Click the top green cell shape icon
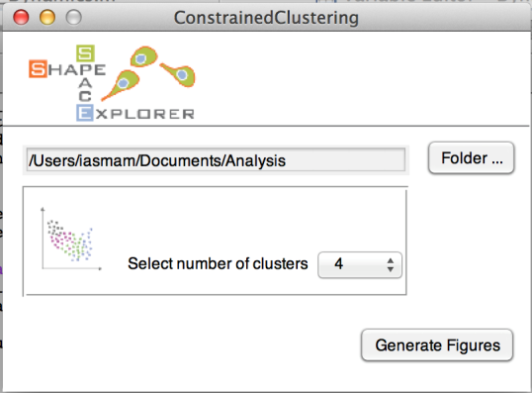Screen dimensions: 532x393 (144, 56)
